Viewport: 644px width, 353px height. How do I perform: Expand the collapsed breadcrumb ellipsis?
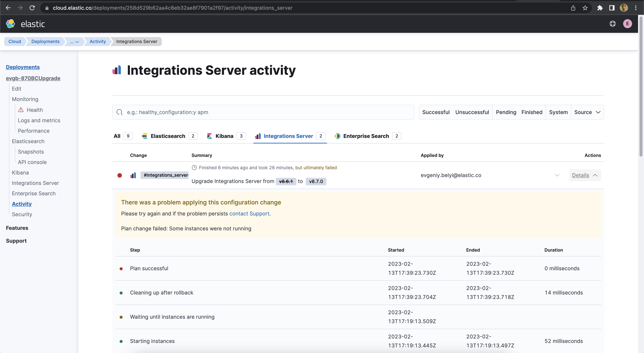[x=74, y=42]
